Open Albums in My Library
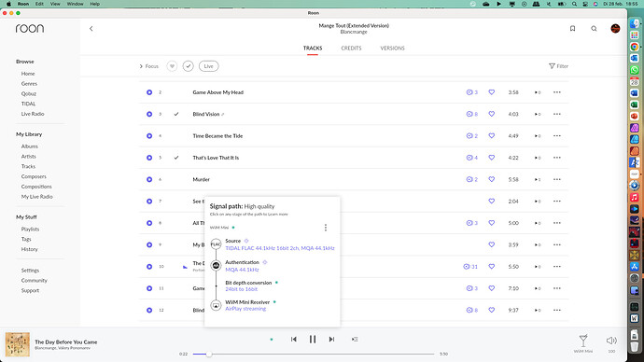The width and height of the screenshot is (644, 362). (30, 146)
